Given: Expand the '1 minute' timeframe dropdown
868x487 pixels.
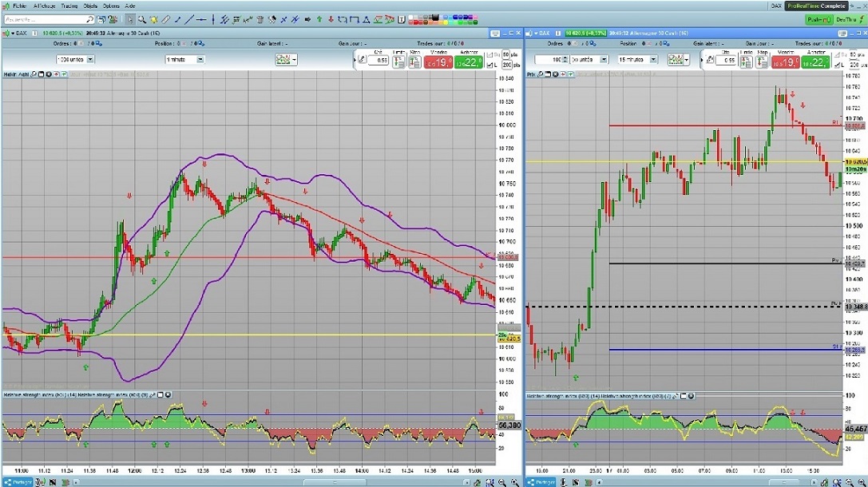Looking at the screenshot, I should click(x=199, y=59).
